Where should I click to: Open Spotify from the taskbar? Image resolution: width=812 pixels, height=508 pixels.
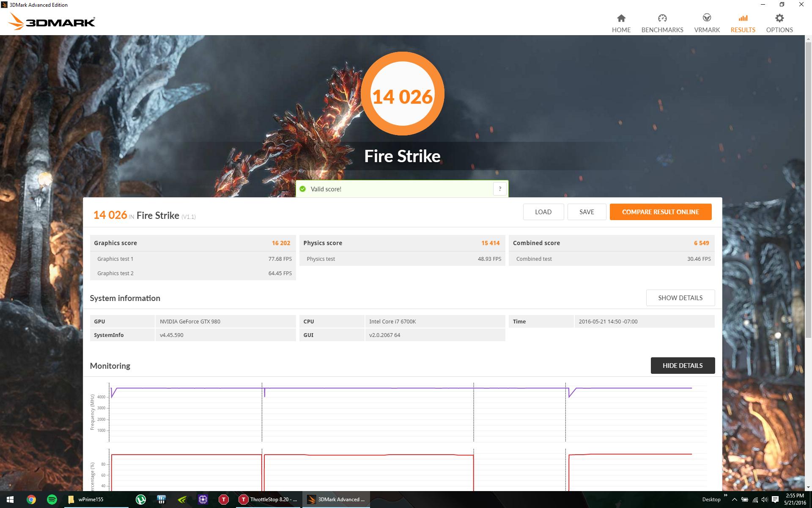[52, 500]
